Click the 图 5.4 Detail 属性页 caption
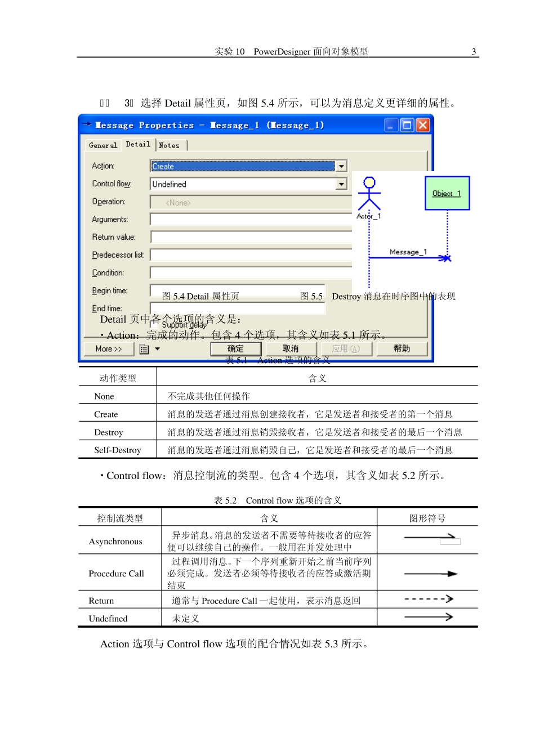 [x=200, y=296]
